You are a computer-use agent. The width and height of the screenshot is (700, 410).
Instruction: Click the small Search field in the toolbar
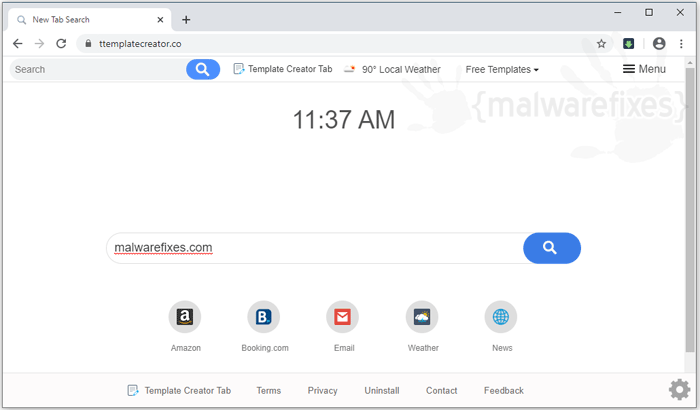pos(98,69)
